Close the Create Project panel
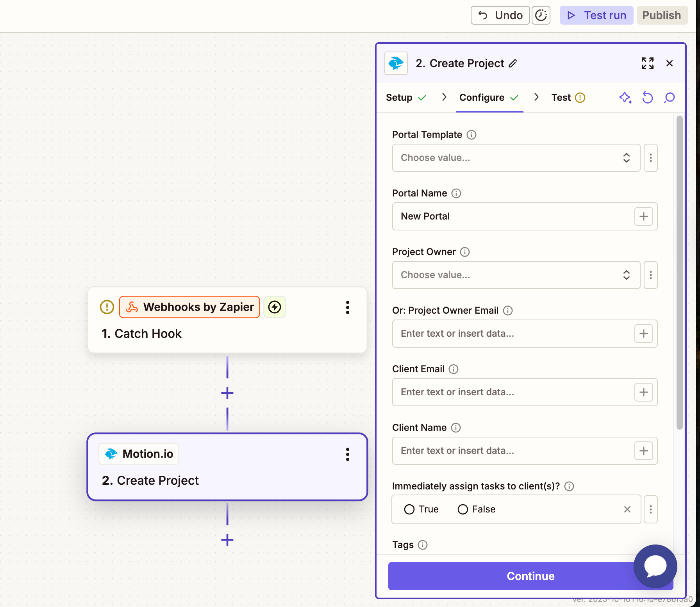This screenshot has height=607, width=700. click(x=670, y=63)
